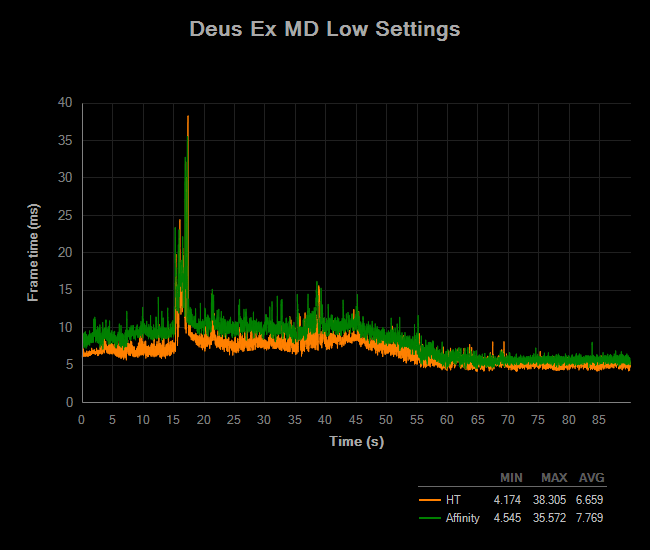Click the 'AVG' column header

[x=592, y=478]
